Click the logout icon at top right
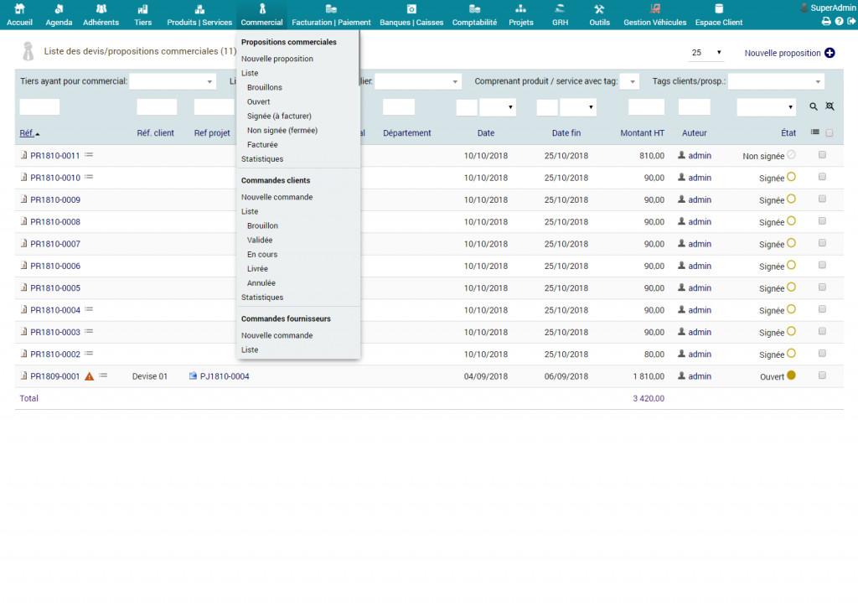 tap(851, 21)
